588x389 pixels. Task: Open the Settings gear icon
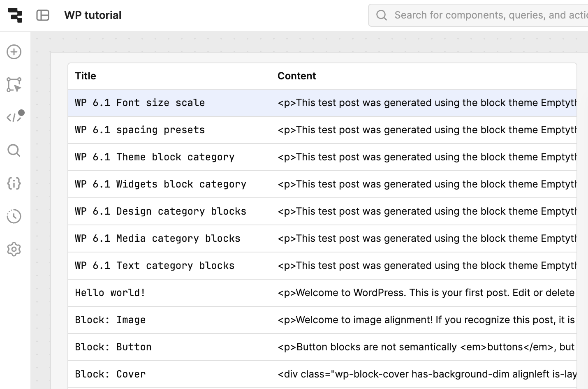coord(14,249)
